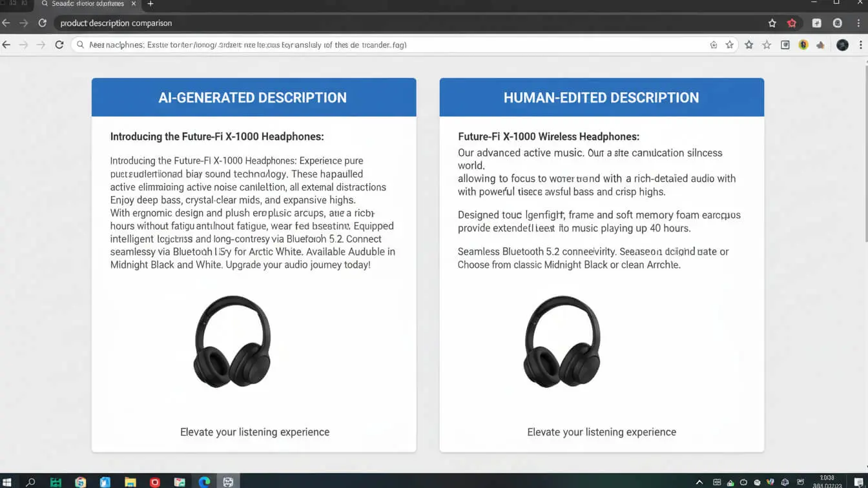Click the search field in the light toolbar
This screenshot has width=868, height=488.
pos(404,45)
